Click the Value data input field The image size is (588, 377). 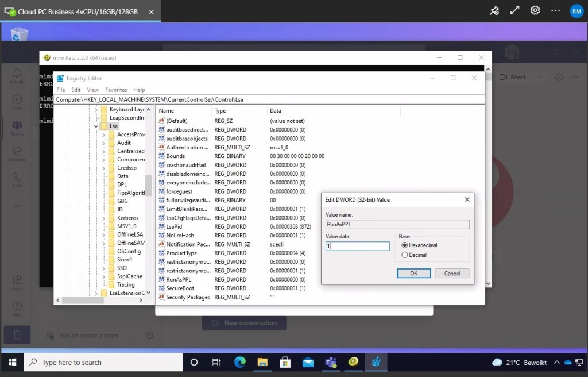click(x=357, y=246)
